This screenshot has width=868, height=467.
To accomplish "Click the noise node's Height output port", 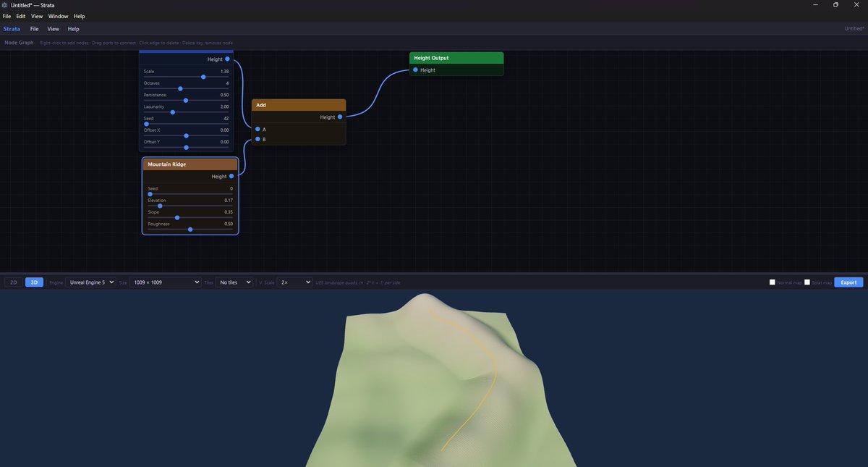I will 227,59.
